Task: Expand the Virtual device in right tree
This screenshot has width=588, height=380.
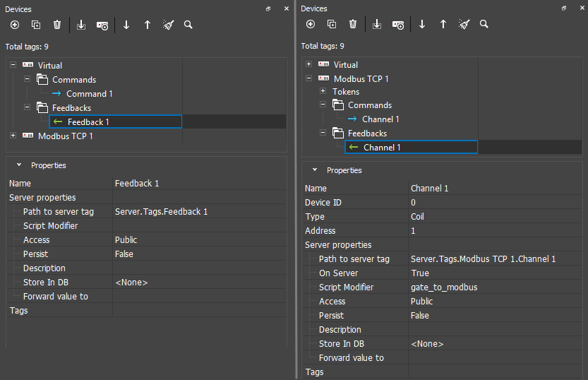Action: (309, 65)
